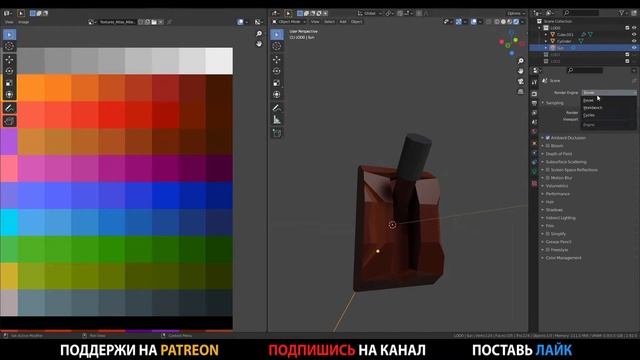The width and height of the screenshot is (640, 360).
Task: Select the Scale tool in 3D viewport toolbar
Action: click(x=277, y=83)
